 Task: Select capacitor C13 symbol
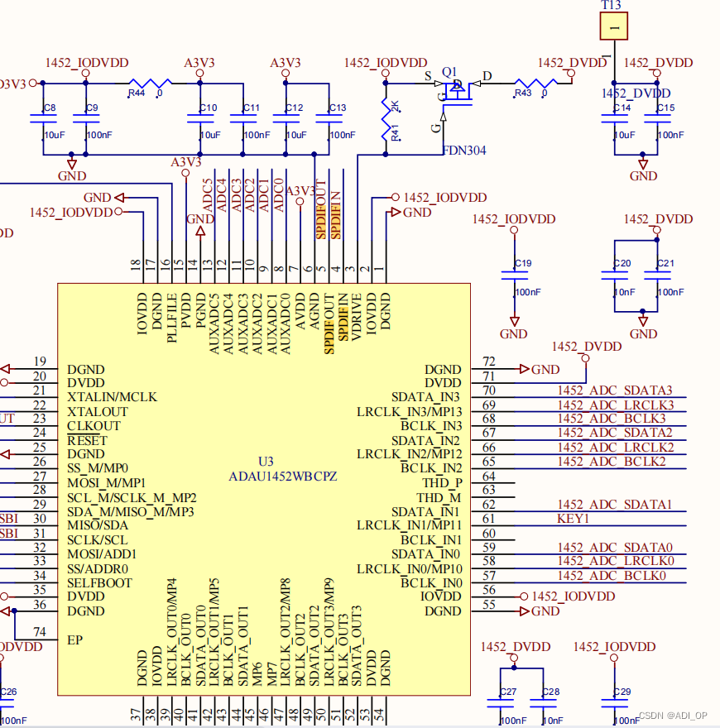coord(329,118)
